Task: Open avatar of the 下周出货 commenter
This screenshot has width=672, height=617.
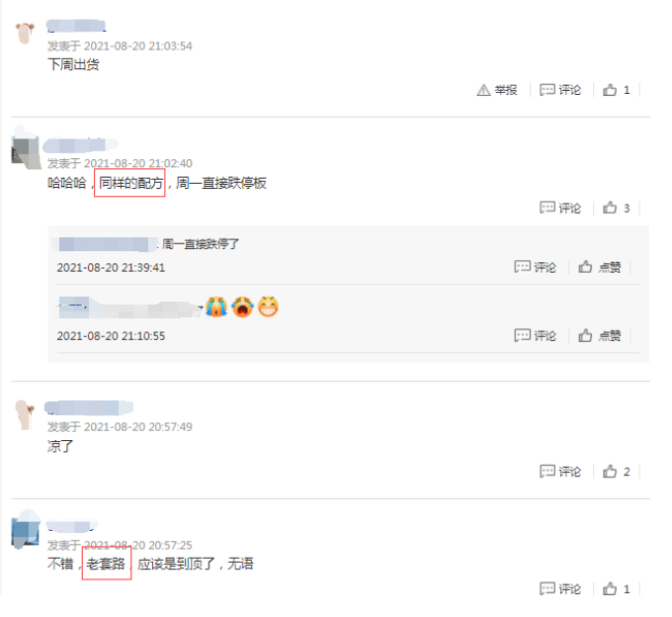Action: 25,34
